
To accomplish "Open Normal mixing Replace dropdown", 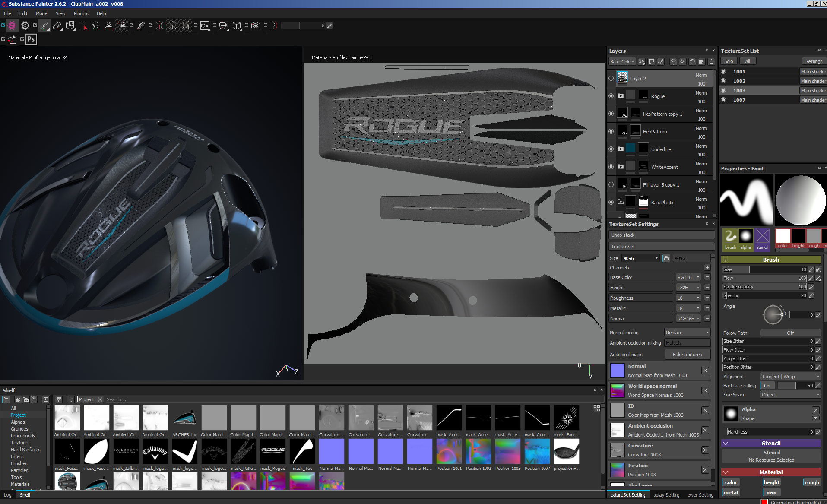I will coord(687,333).
